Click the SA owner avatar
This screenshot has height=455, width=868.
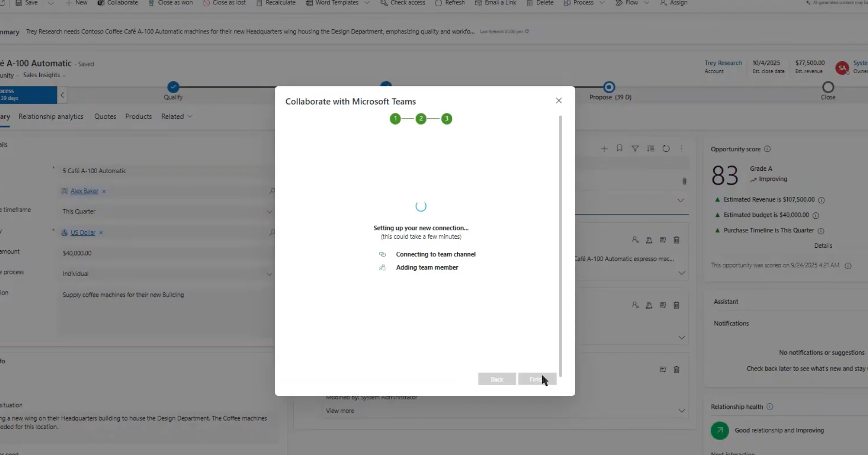pos(842,68)
